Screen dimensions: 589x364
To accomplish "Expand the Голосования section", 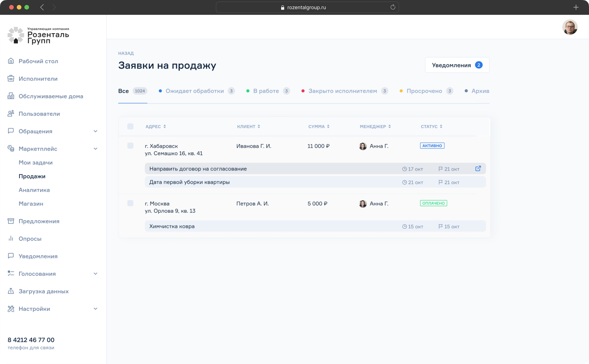I will (x=95, y=274).
